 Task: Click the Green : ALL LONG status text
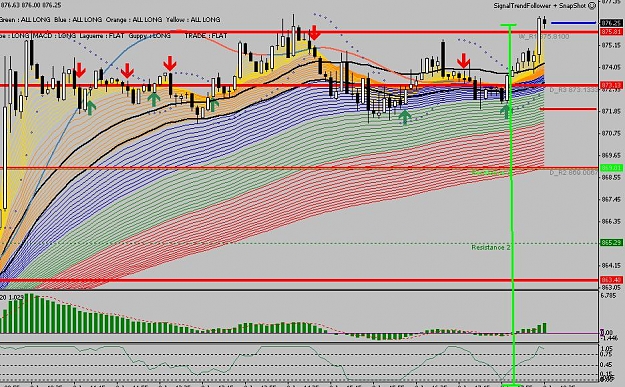coord(25,20)
